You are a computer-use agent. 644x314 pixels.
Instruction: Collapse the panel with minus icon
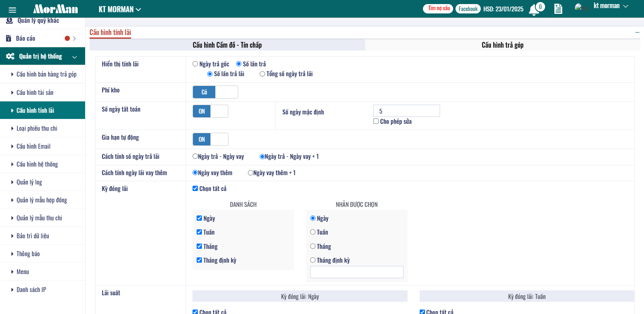[x=637, y=32]
